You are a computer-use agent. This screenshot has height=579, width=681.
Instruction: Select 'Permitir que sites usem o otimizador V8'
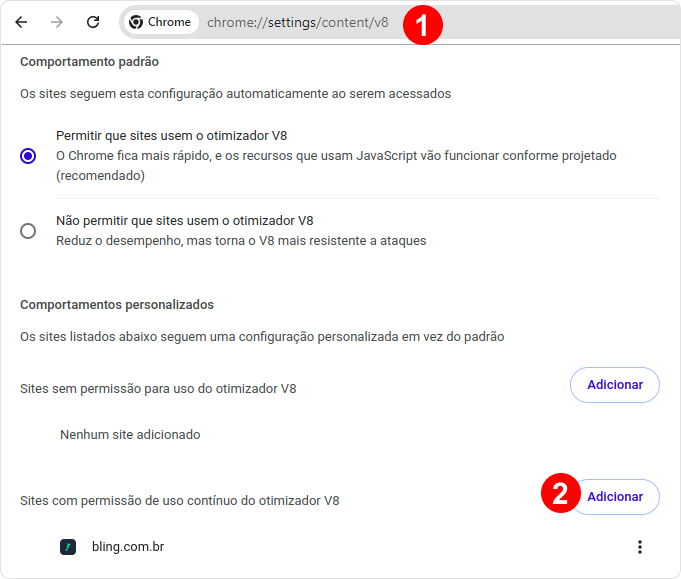(28, 156)
